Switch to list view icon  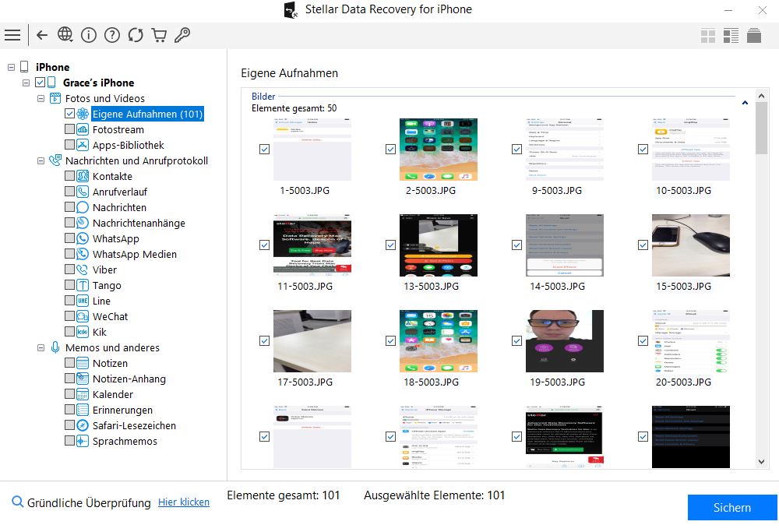coord(731,35)
